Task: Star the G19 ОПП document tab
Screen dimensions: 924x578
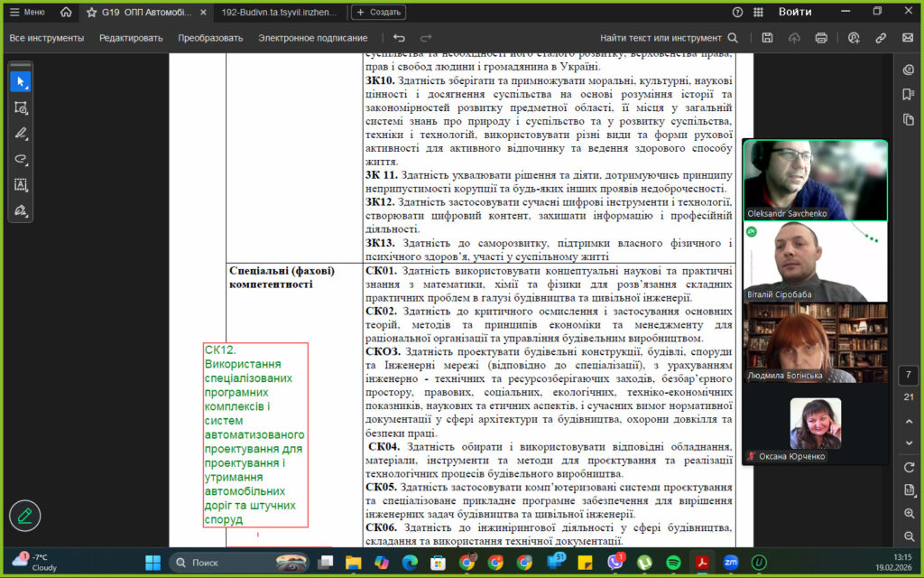Action: (91, 12)
